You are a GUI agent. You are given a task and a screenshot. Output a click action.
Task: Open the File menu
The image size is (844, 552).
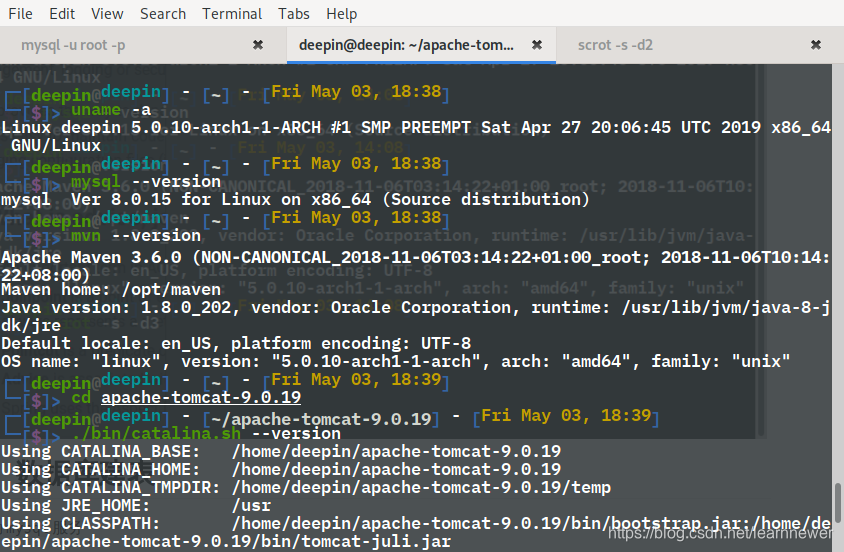coord(20,13)
